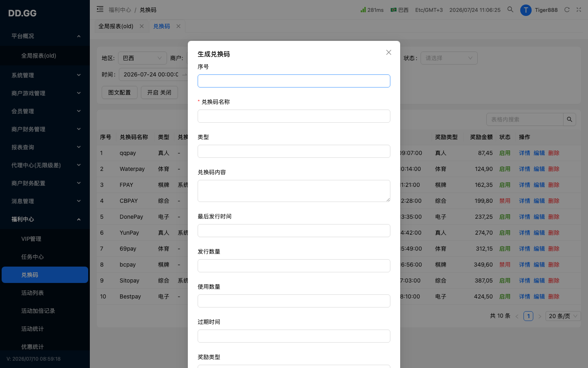Click the DD.GG logo
588x368 pixels.
coord(22,13)
